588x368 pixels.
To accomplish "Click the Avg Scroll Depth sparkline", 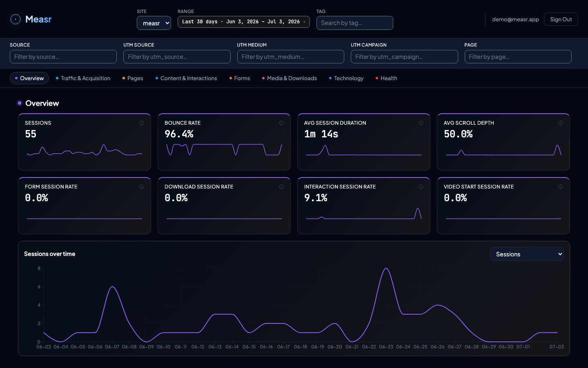I will click(503, 150).
